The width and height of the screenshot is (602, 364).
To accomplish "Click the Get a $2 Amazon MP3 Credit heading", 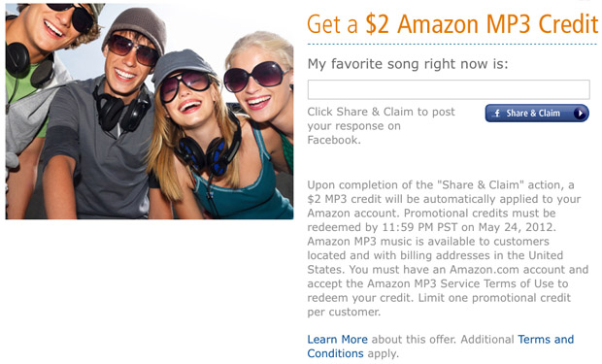I will point(452,24).
